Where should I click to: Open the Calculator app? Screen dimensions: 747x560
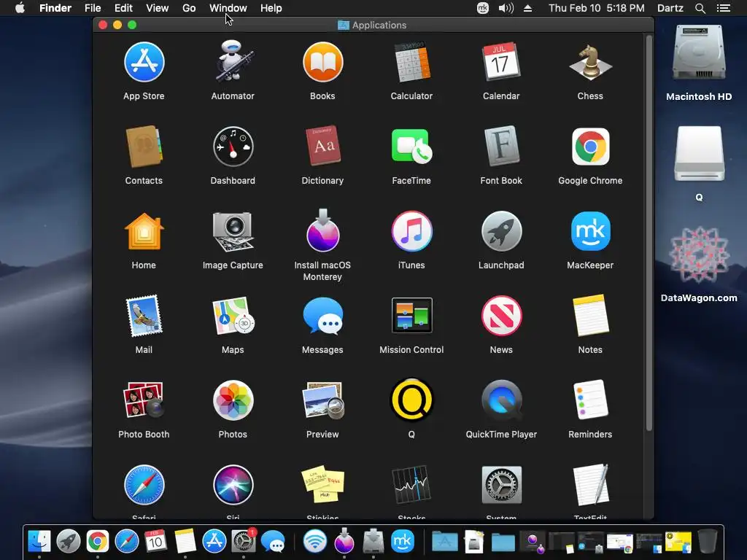411,63
